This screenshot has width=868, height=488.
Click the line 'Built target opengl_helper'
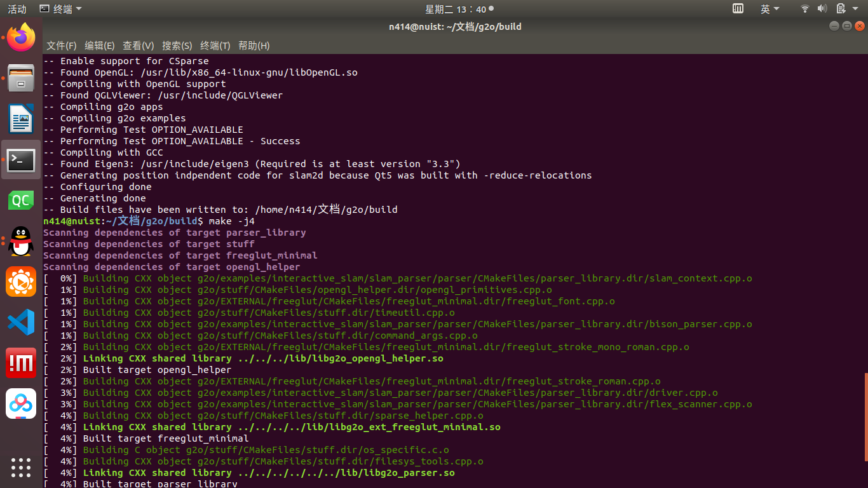tap(137, 370)
